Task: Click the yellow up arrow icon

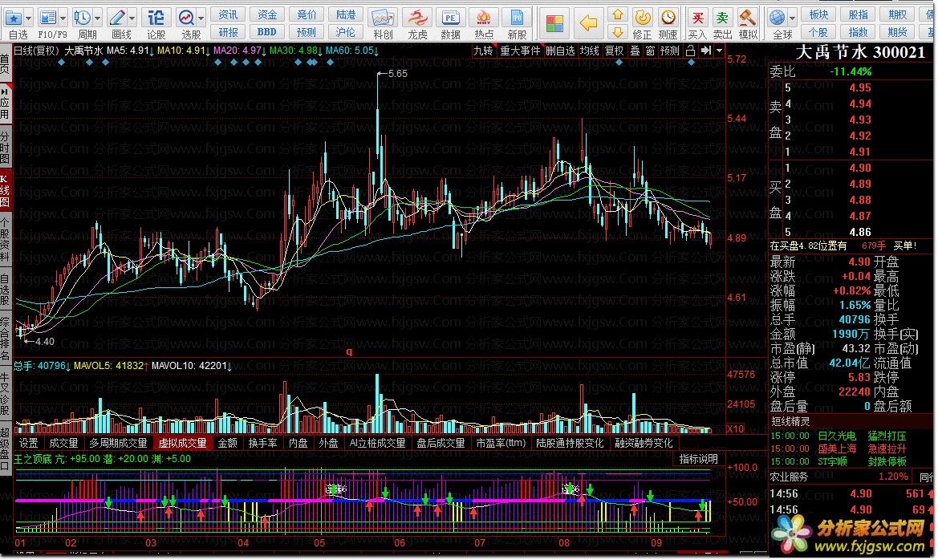Action: [x=617, y=14]
